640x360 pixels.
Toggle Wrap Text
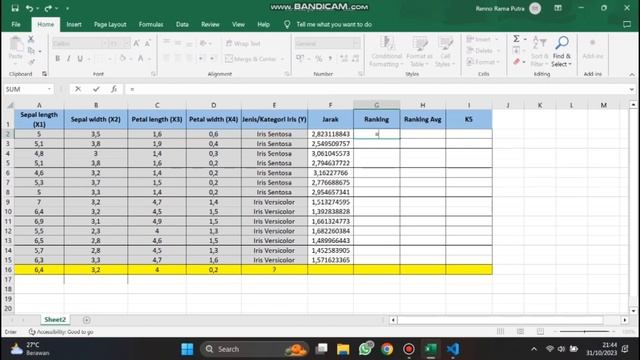click(243, 43)
